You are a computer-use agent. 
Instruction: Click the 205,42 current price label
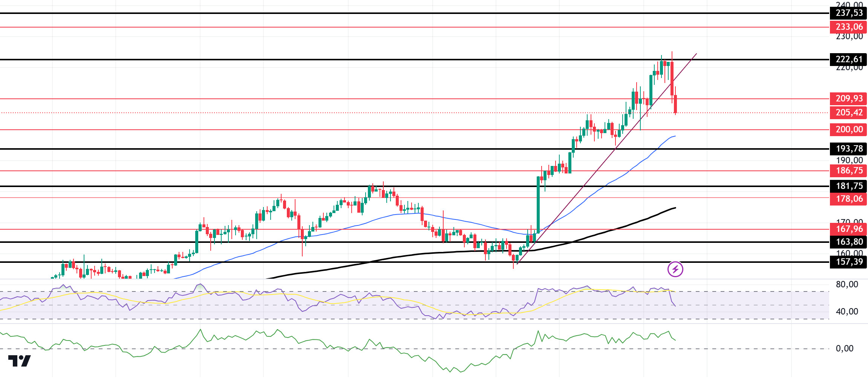pyautogui.click(x=848, y=113)
